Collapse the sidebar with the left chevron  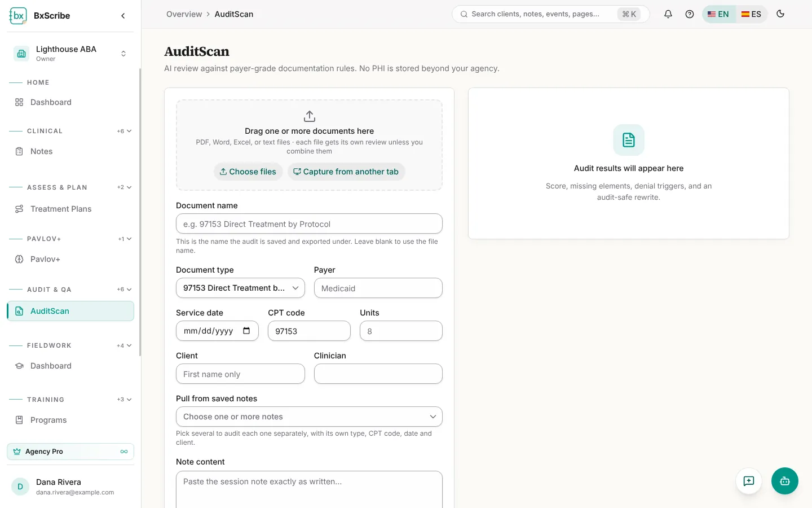click(123, 16)
